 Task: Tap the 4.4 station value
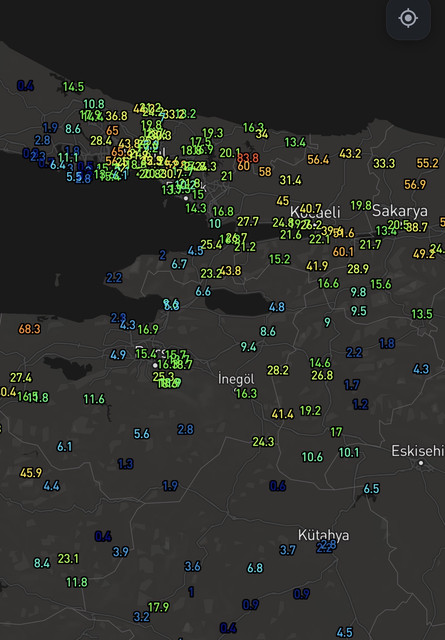(x=51, y=486)
